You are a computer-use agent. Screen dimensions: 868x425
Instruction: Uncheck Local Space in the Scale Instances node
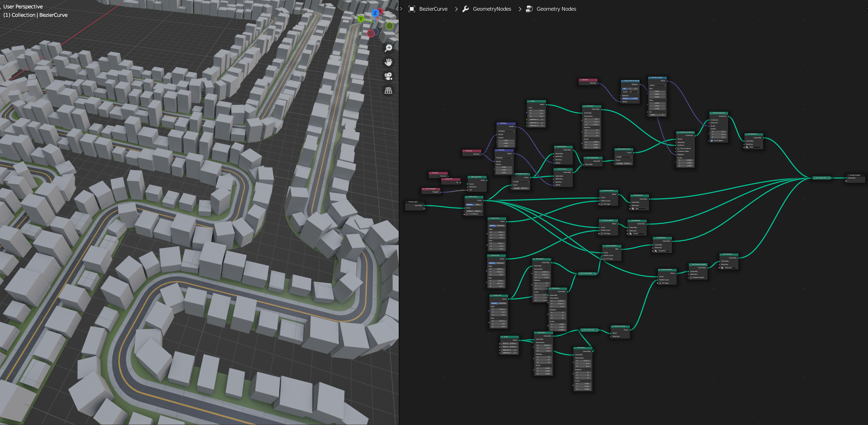[712, 141]
